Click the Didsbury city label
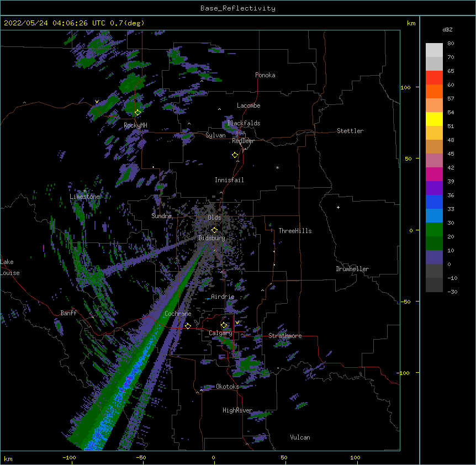 (x=212, y=238)
